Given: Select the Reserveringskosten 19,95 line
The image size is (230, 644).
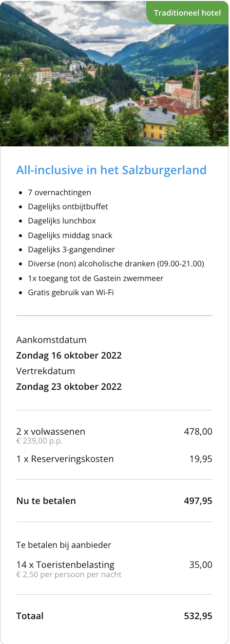Looking at the screenshot, I should pos(114,459).
